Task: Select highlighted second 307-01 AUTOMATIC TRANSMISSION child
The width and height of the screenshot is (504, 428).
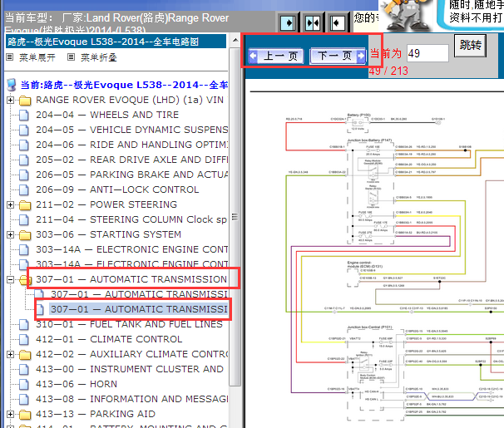Action: tap(139, 309)
